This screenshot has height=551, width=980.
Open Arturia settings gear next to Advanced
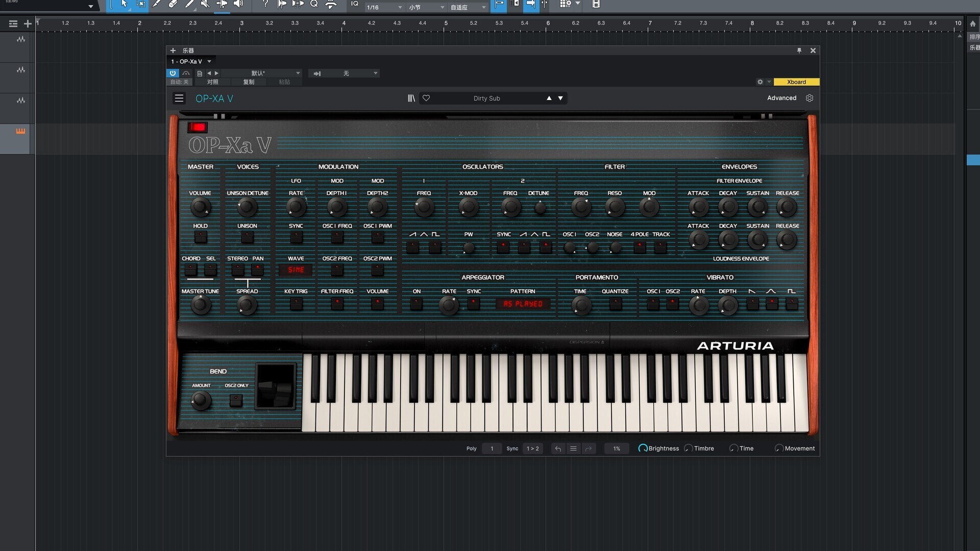(810, 98)
